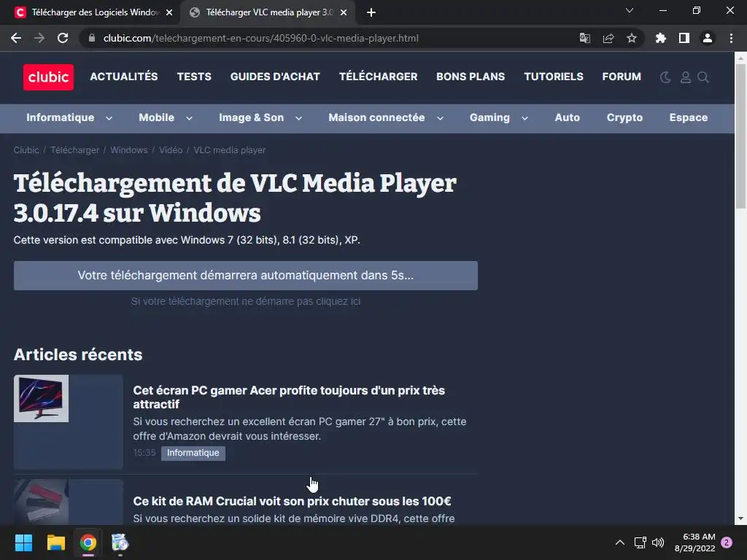Show hidden system tray icons
The image size is (747, 560).
[x=620, y=542]
